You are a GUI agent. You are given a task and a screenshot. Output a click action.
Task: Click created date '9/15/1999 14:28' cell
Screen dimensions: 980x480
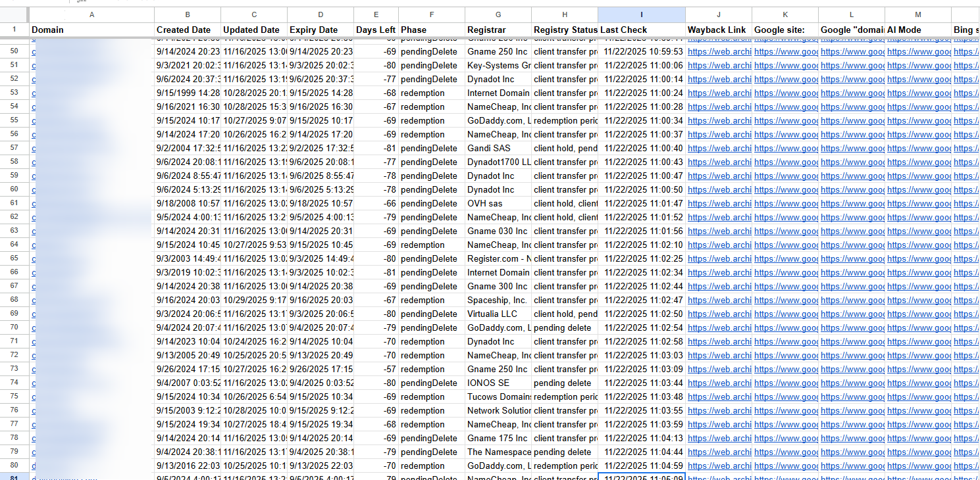pos(188,93)
